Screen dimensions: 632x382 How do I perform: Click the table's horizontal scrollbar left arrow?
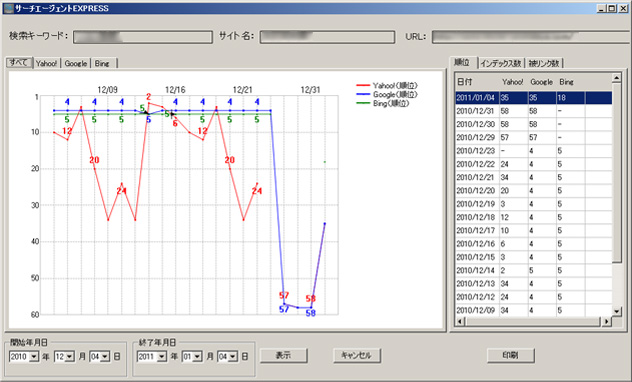click(x=460, y=321)
